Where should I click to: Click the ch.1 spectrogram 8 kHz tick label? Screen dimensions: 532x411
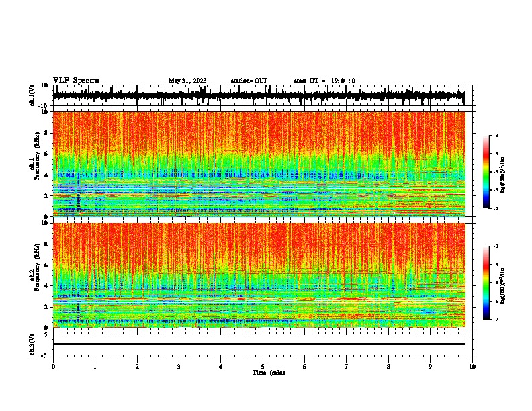click(47, 133)
